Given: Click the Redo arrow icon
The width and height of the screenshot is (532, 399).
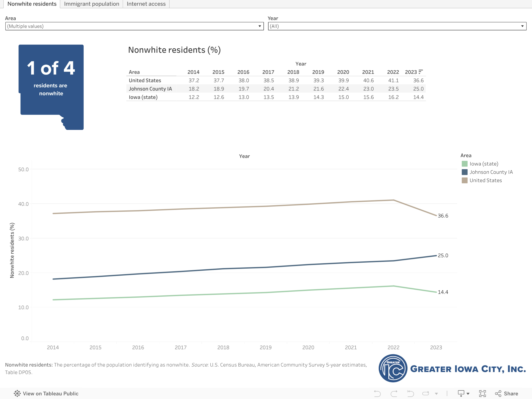Looking at the screenshot, I should coord(394,394).
